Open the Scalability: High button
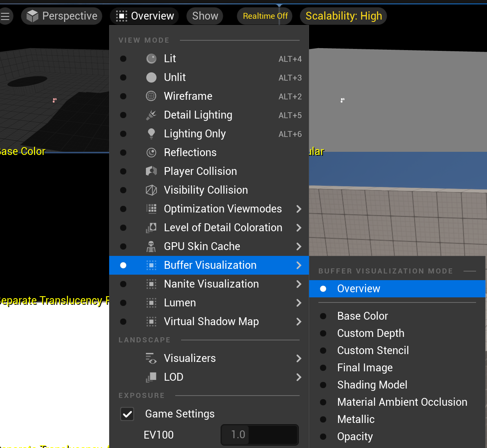The width and height of the screenshot is (487, 448). [x=343, y=16]
